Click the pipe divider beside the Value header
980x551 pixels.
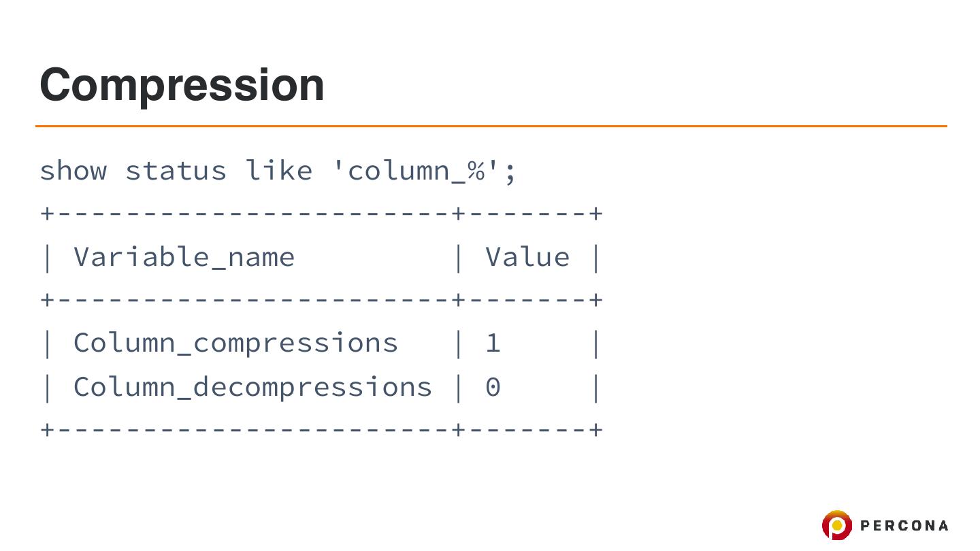tap(459, 257)
